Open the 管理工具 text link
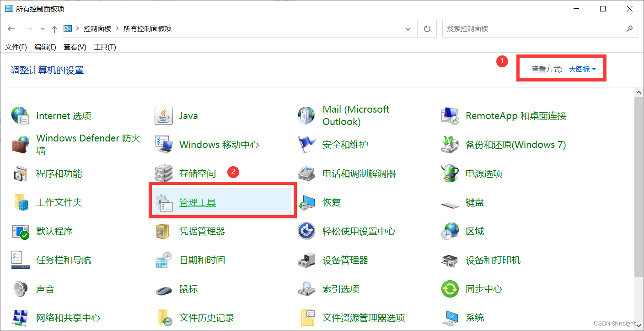Image resolution: width=644 pixels, height=331 pixels. [x=198, y=202]
